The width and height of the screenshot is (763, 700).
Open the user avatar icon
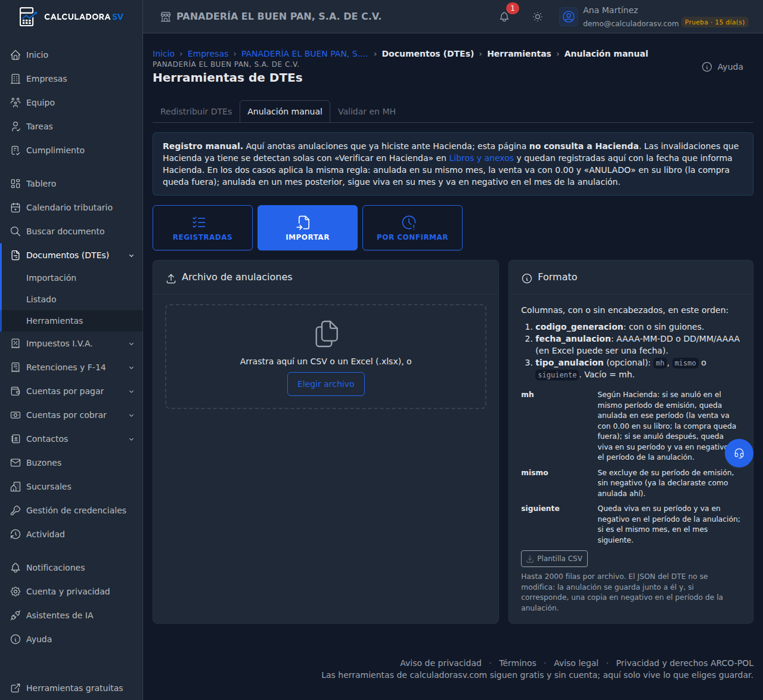[x=569, y=17]
